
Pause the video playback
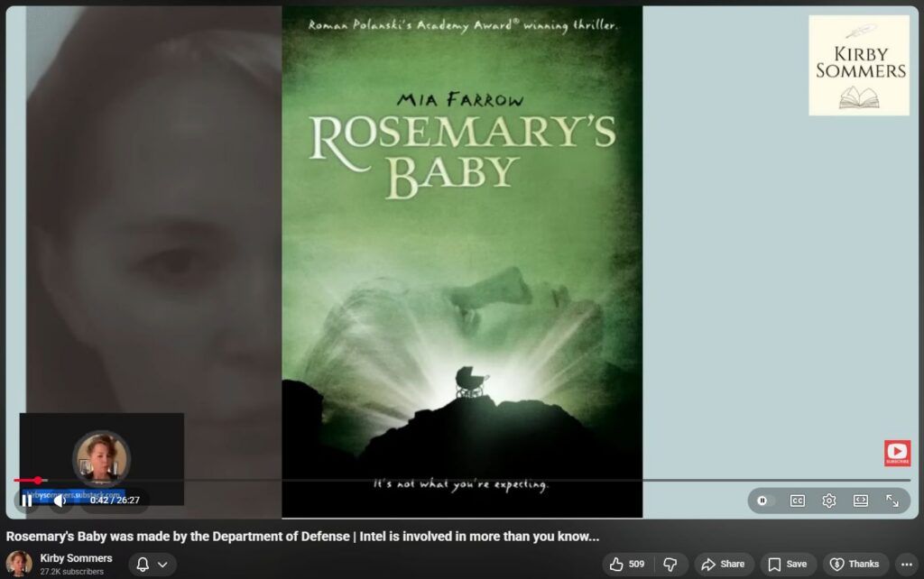tap(26, 501)
